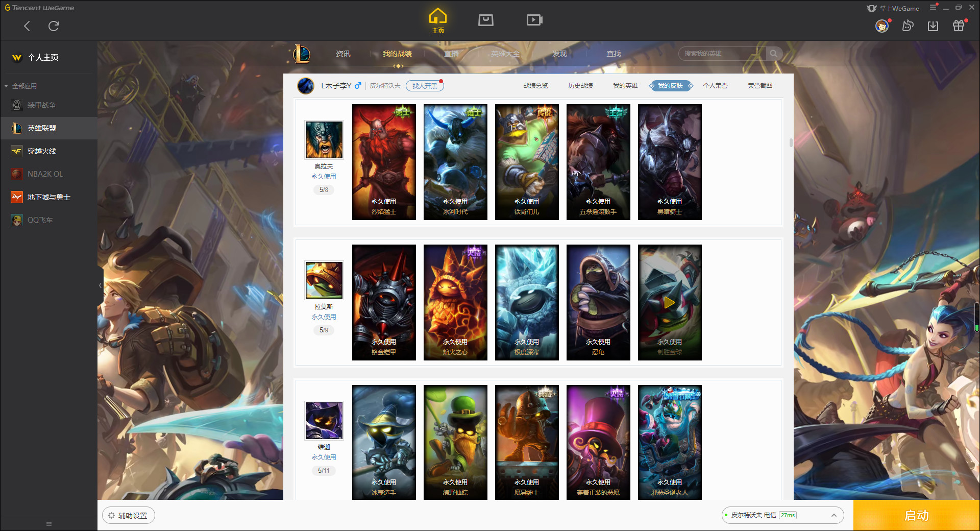Screen dimensions: 980x531
Task: Refresh the page with reload icon
Action: pos(54,26)
